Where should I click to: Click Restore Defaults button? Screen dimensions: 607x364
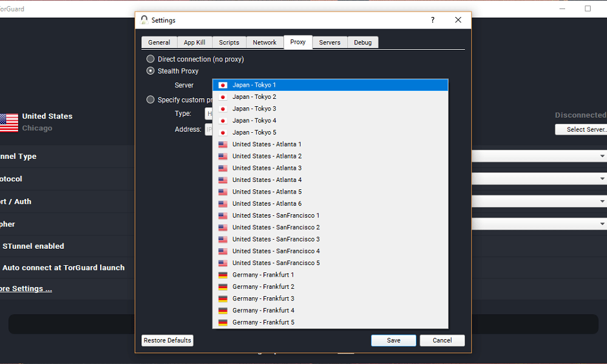tap(168, 340)
